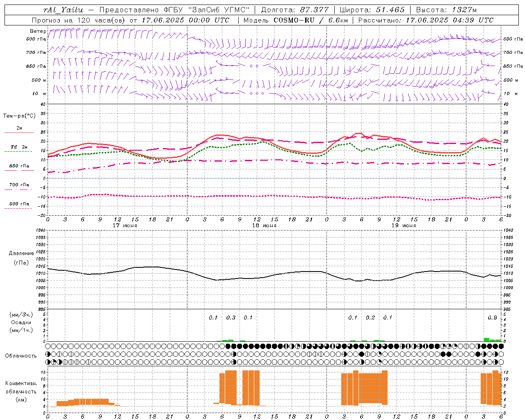Click the (мм/3ч.) precipitation unit label
525x420 pixels.
click(21, 315)
